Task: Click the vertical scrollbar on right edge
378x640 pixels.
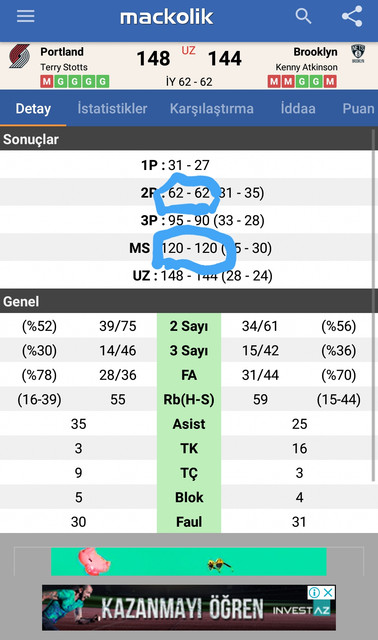Action: 373,305
